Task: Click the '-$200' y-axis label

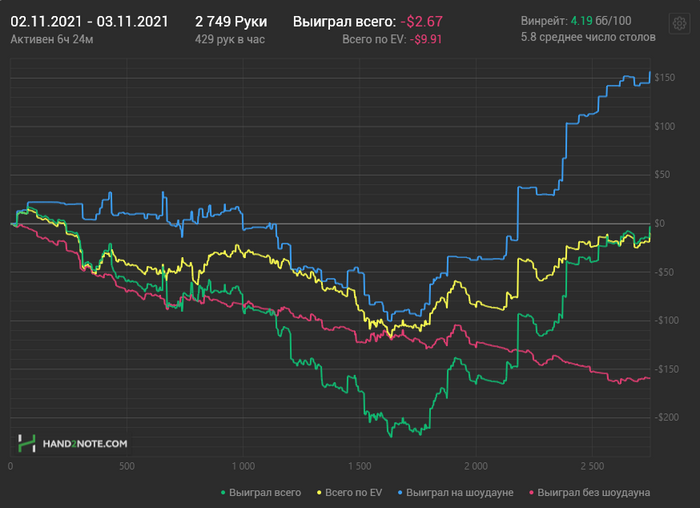Action: tap(667, 417)
